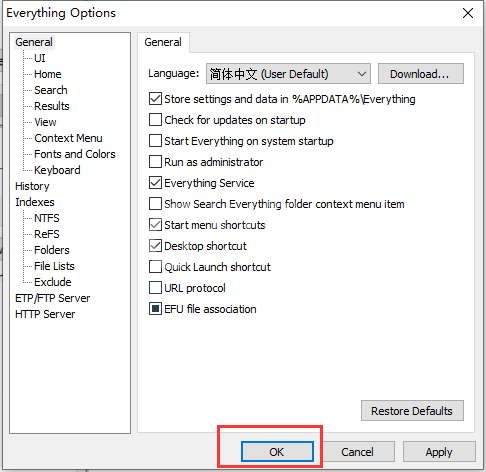Toggle Desktop shortcut checkbox
This screenshot has width=486, height=472.
155,246
